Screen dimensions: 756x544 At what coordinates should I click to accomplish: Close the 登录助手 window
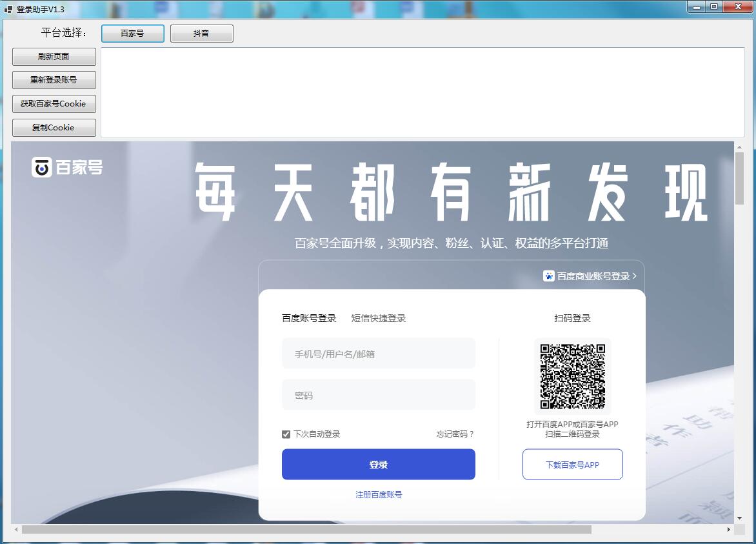[738, 6]
